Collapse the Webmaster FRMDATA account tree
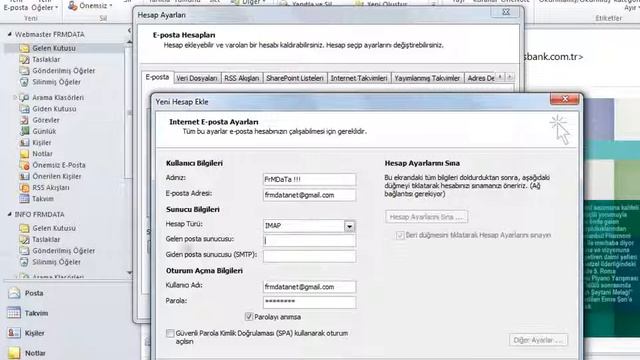This screenshot has width=640, height=360. coord(9,35)
